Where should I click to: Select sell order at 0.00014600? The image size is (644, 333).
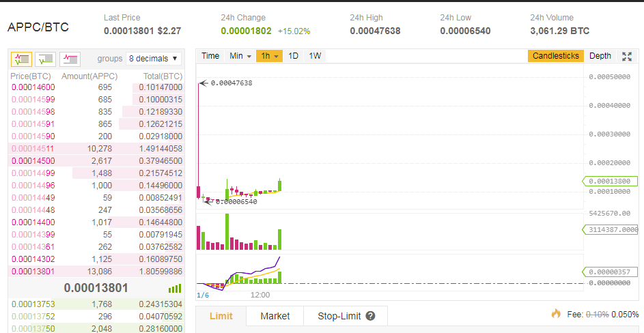[x=96, y=87]
